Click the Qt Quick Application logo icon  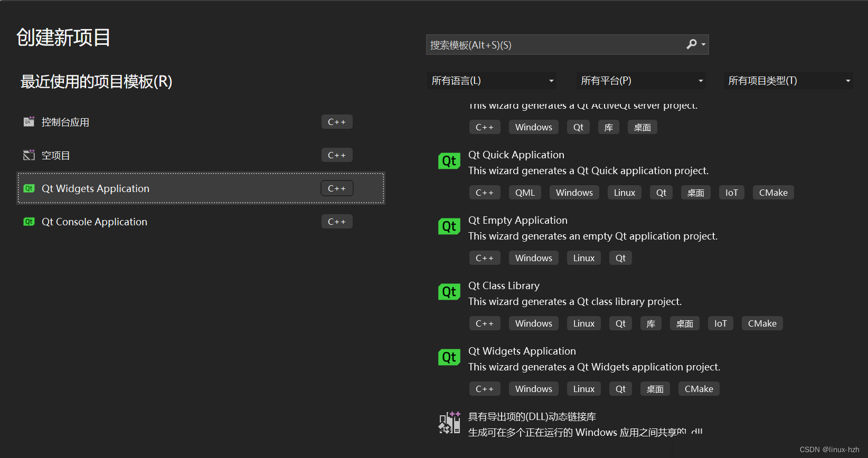point(449,161)
